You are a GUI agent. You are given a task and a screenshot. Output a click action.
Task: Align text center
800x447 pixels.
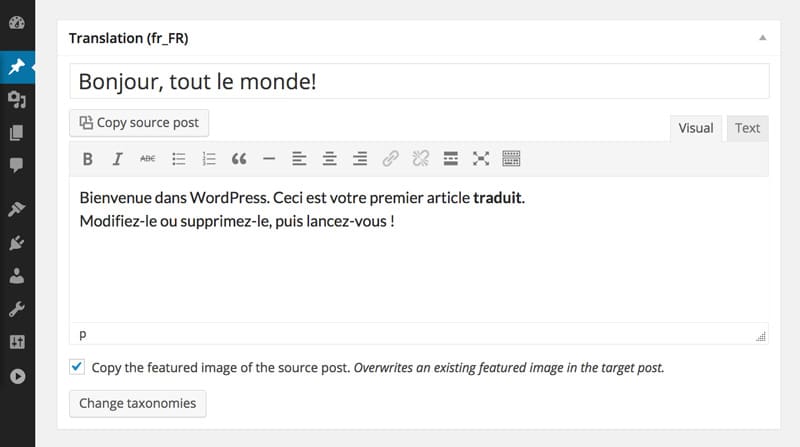point(330,159)
